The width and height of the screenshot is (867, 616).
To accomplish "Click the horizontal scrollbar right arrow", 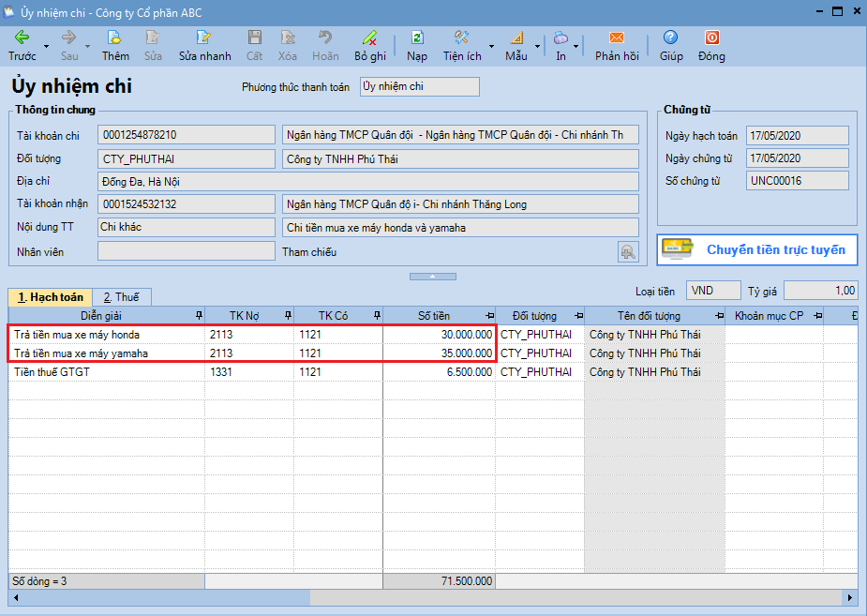I will click(851, 597).
